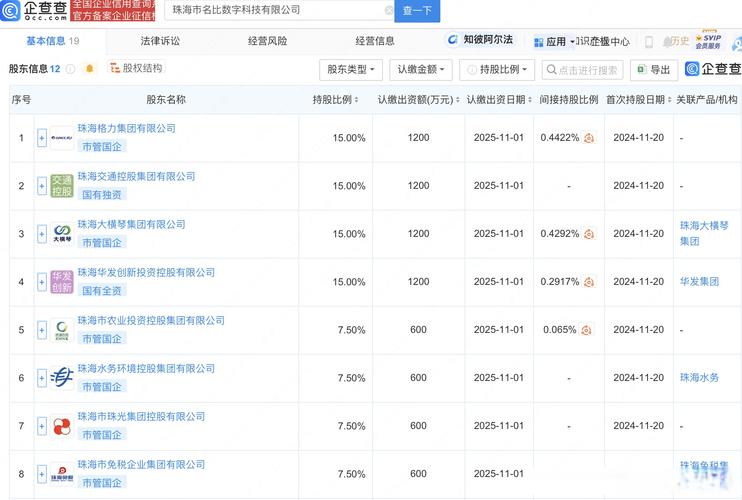Open the 基本信息 tab

coord(53,41)
